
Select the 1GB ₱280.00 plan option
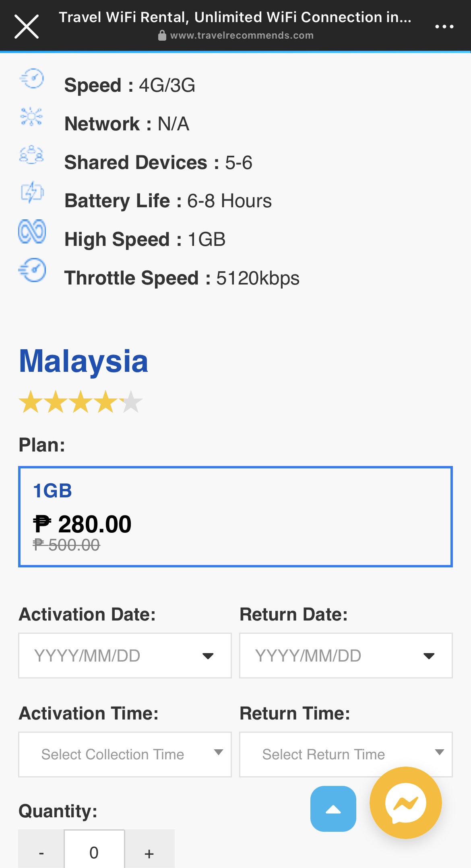tap(235, 517)
